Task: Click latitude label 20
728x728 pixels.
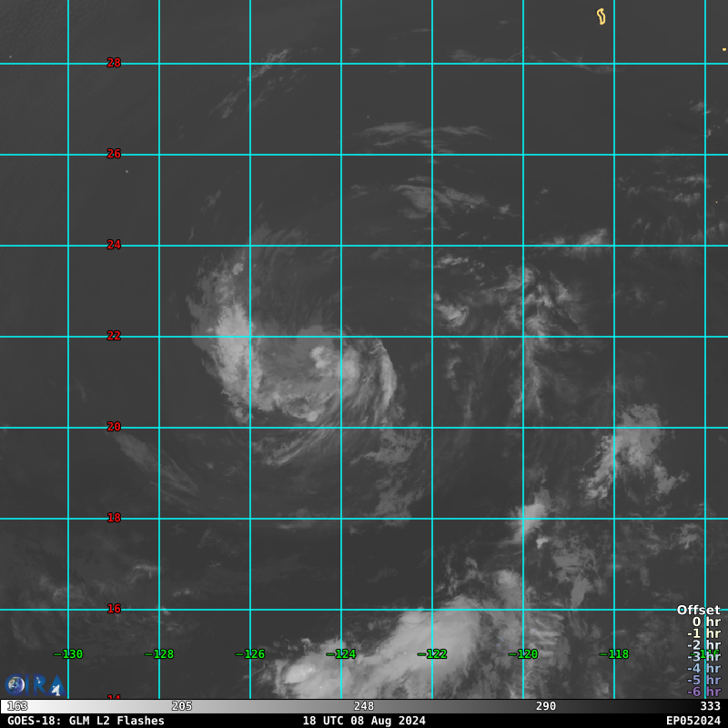Action: (114, 427)
